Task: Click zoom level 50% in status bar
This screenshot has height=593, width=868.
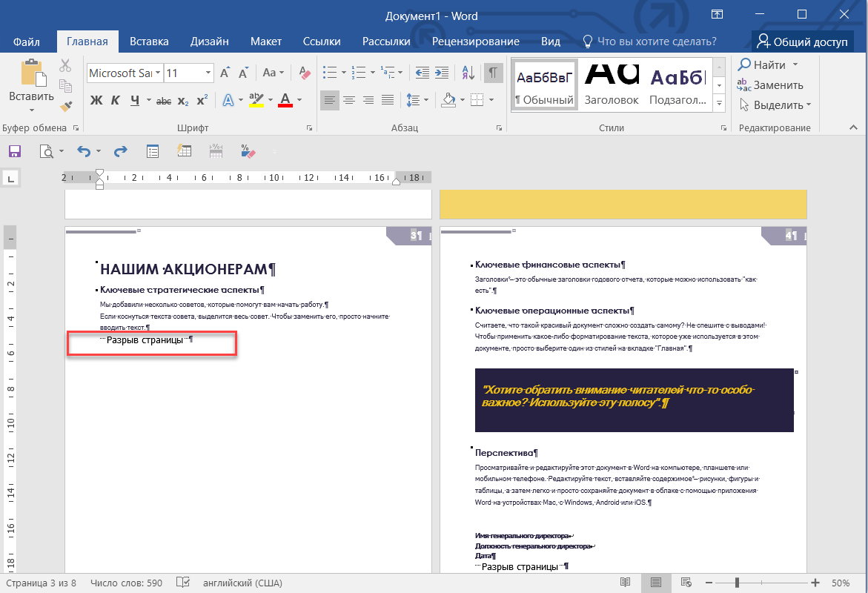Action: [841, 583]
